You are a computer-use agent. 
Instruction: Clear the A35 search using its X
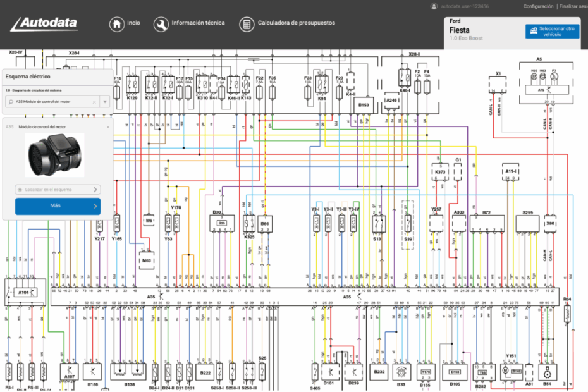tap(95, 102)
